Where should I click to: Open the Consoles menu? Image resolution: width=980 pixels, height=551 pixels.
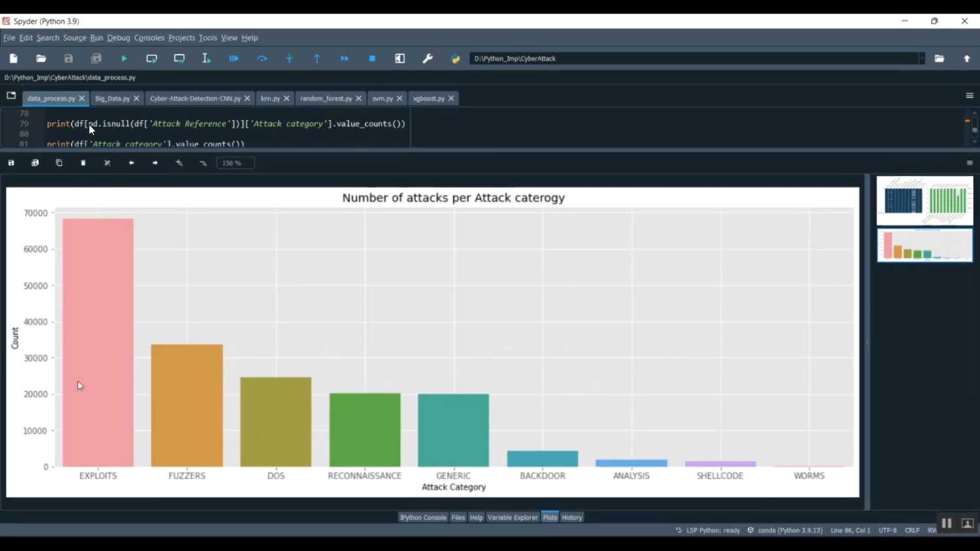click(149, 38)
